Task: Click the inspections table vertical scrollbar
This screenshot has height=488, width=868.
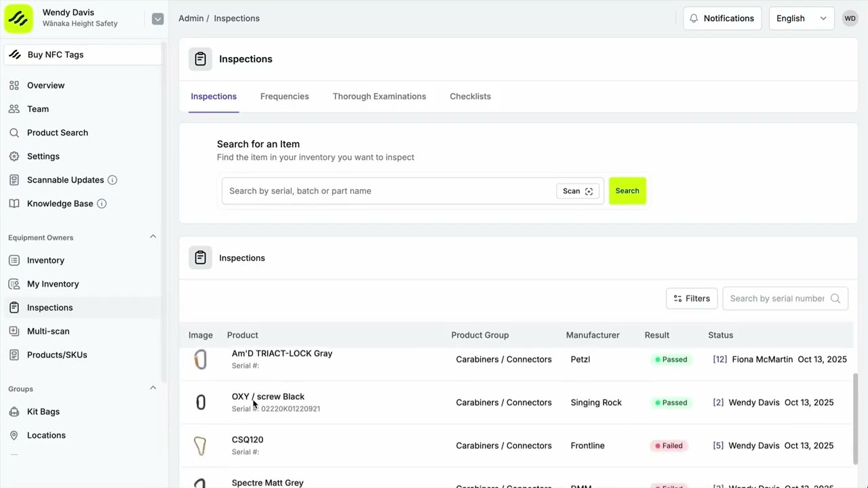Action: pos(855,418)
